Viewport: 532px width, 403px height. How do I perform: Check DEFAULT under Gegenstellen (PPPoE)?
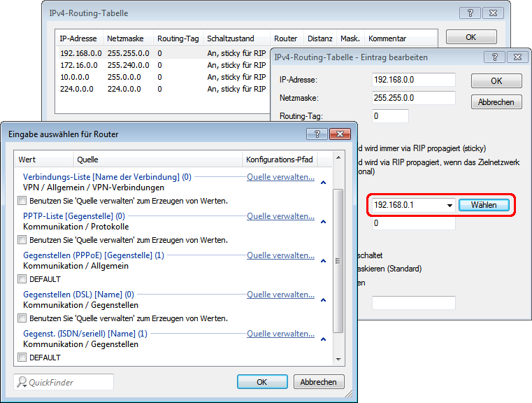tap(22, 279)
